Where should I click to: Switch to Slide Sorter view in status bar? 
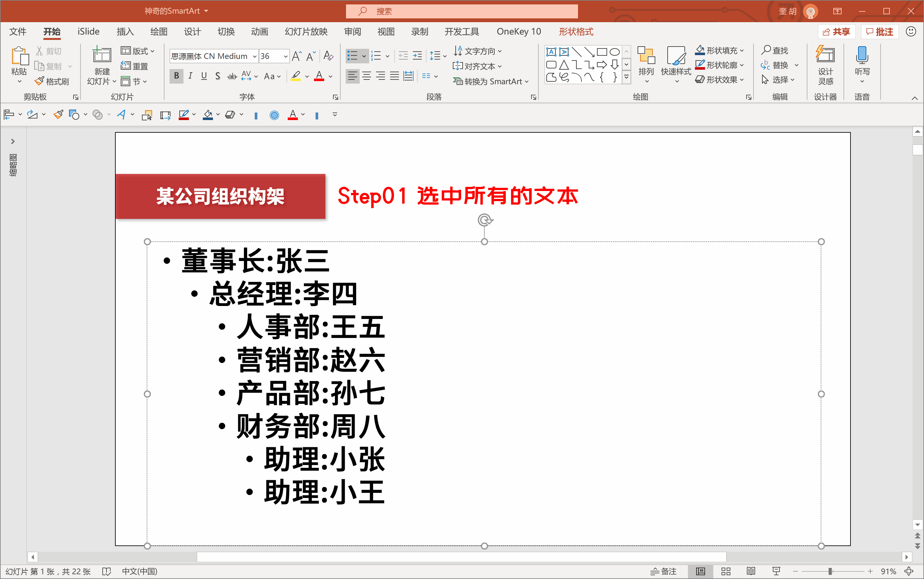(726, 571)
